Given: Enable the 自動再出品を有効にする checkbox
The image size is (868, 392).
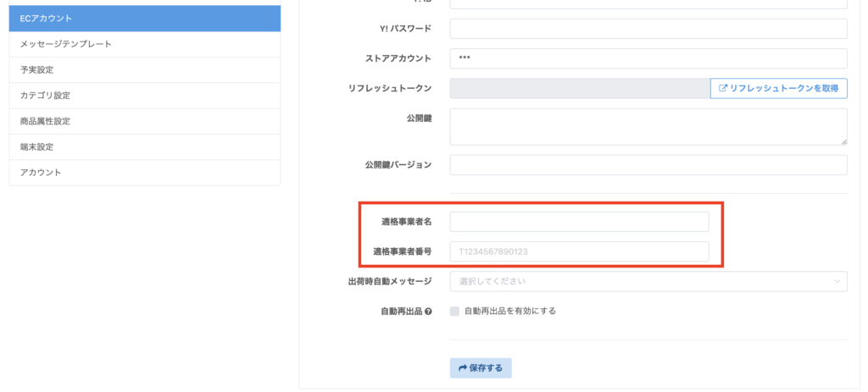Looking at the screenshot, I should pyautogui.click(x=454, y=311).
